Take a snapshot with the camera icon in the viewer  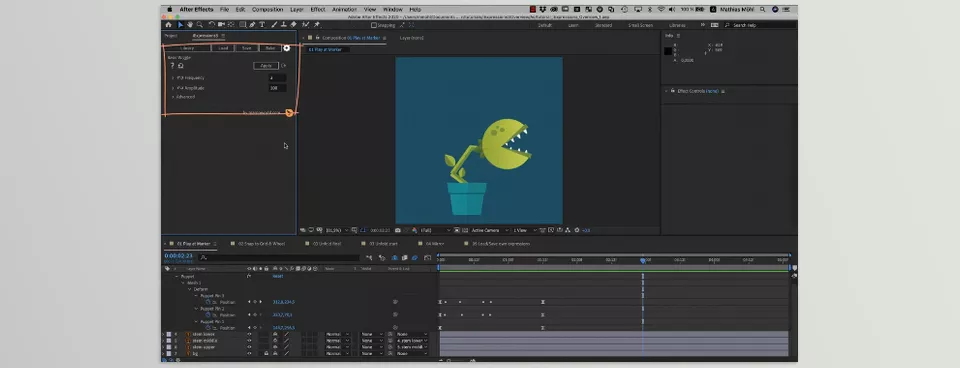398,230
